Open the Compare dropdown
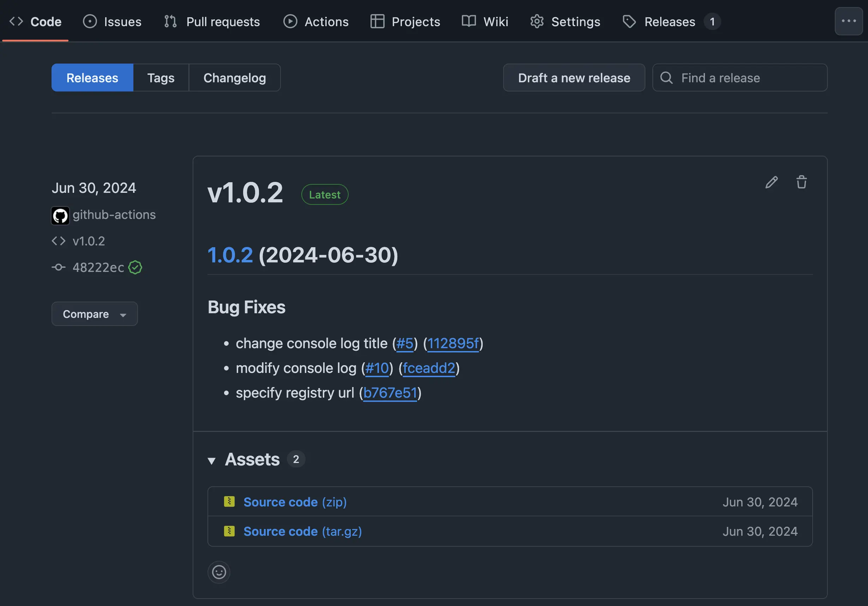868x606 pixels. pyautogui.click(x=95, y=314)
